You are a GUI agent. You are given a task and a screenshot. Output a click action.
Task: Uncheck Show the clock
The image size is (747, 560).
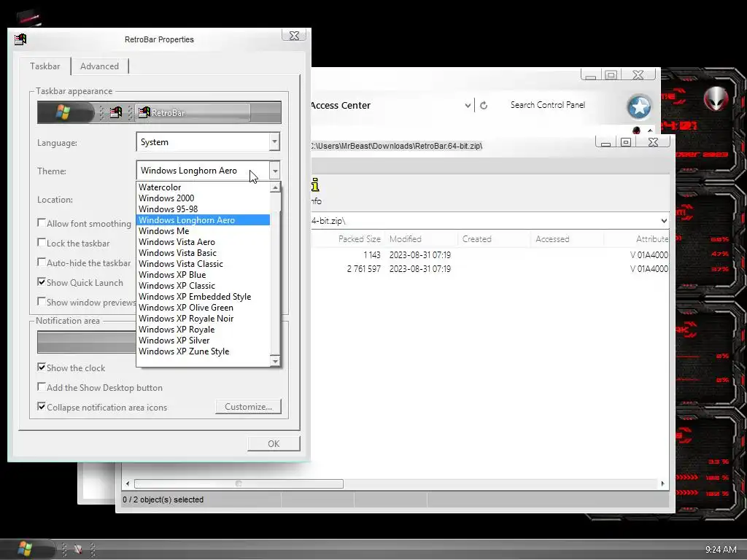click(x=42, y=367)
